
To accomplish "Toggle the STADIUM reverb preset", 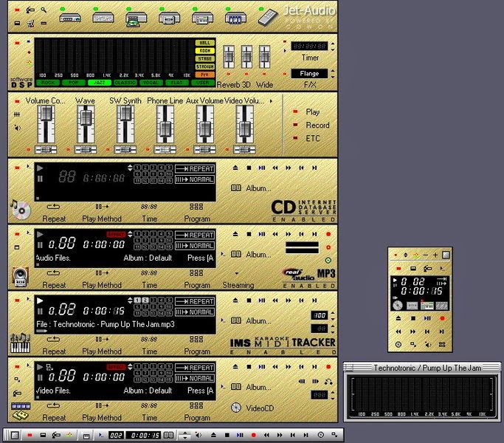I will point(204,66).
